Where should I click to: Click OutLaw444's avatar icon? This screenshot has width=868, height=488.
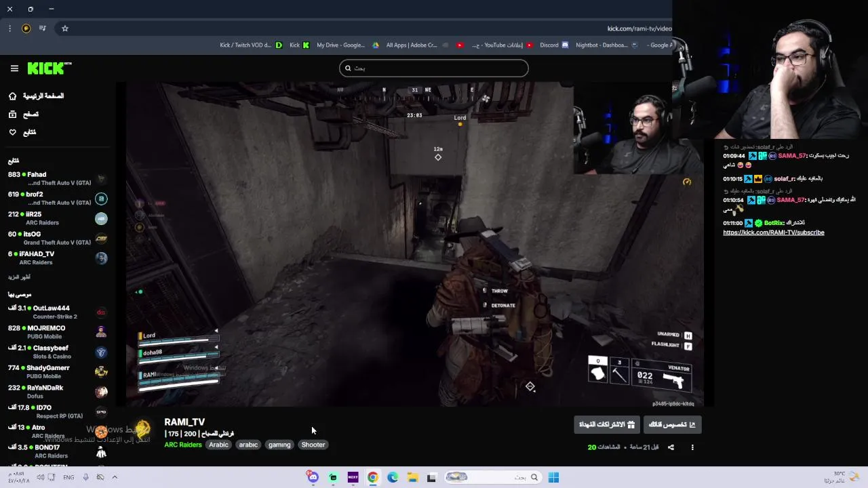pos(101,312)
